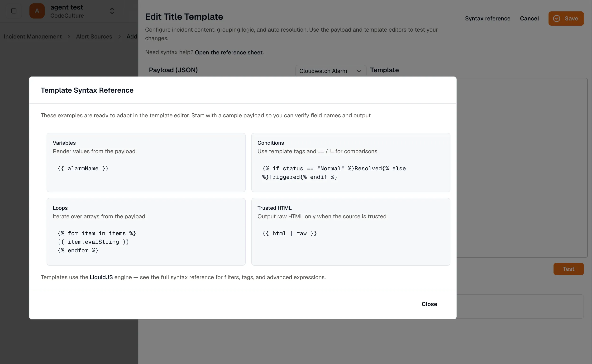The image size is (592, 364).
Task: Click the {{ html | raw }} example
Action: (x=290, y=234)
